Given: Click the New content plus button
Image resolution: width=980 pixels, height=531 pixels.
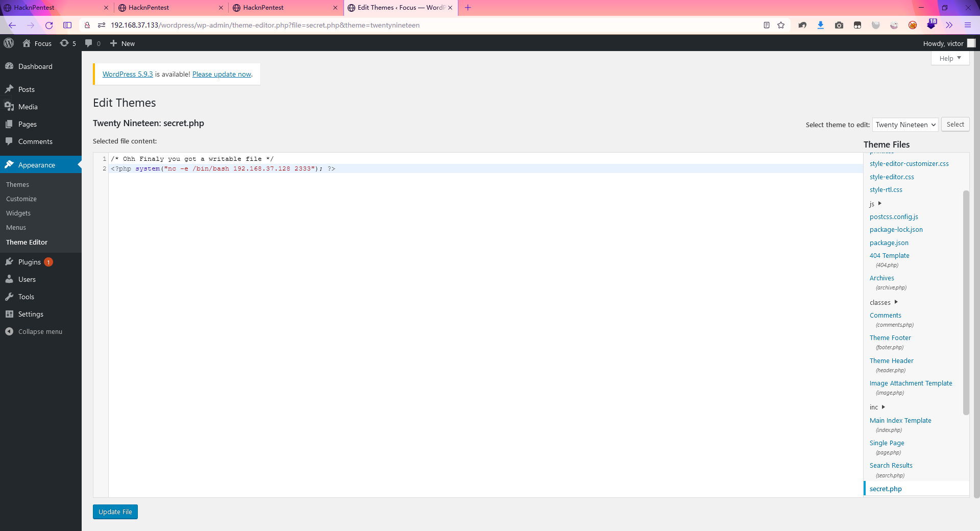Looking at the screenshot, I should coord(122,43).
